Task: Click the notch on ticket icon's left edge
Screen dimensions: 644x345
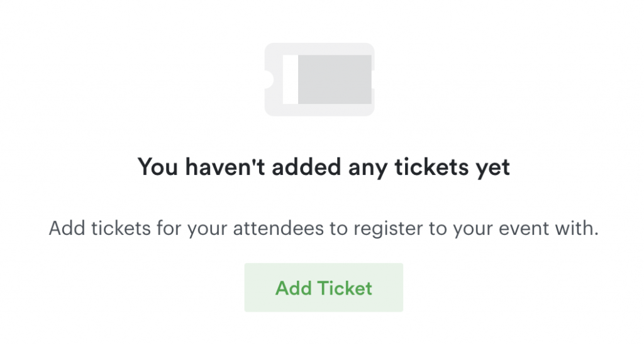Action: coord(269,79)
